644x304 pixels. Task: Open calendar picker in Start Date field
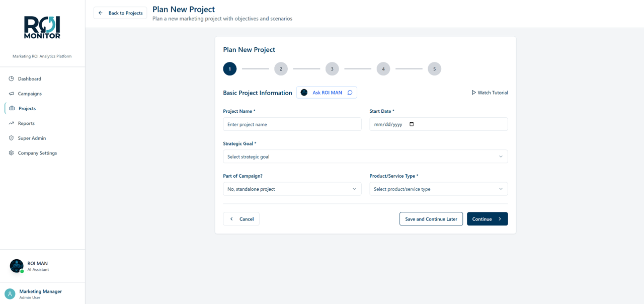pyautogui.click(x=412, y=124)
